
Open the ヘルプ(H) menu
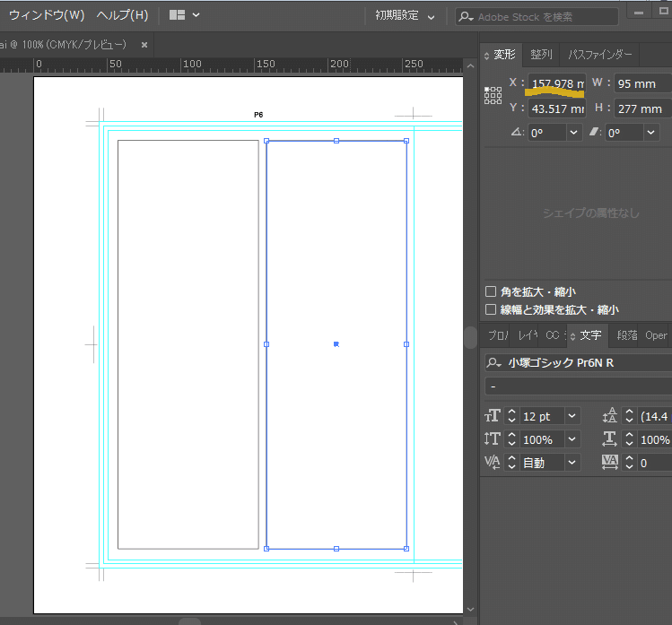[x=122, y=15]
